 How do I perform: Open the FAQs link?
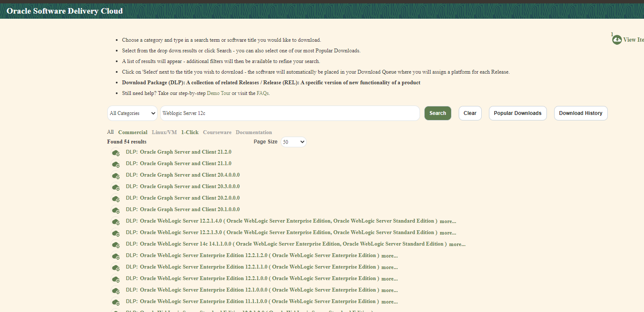tap(262, 93)
